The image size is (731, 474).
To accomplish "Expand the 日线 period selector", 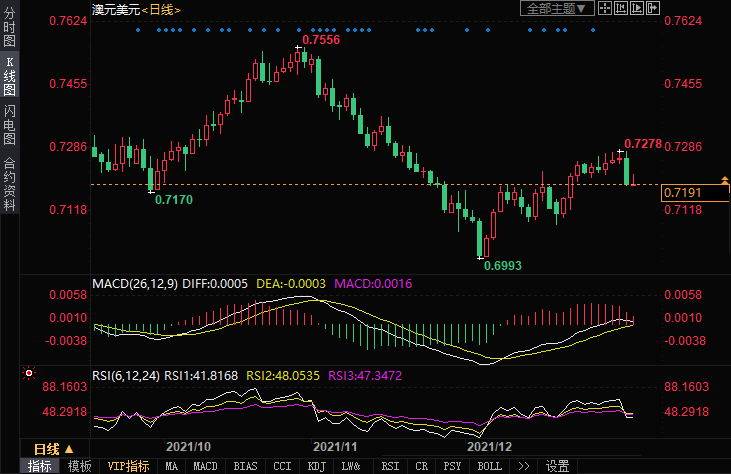I will tap(52, 448).
